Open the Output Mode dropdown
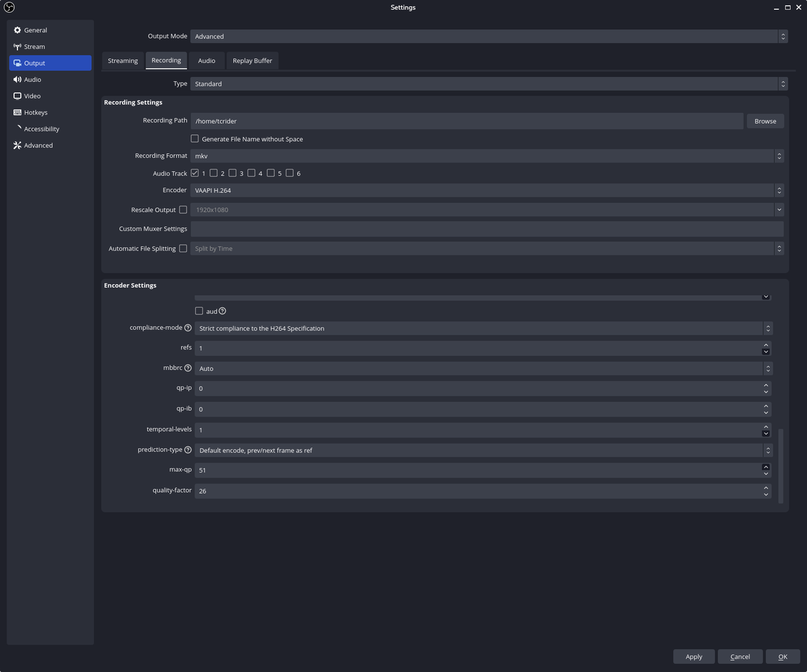 [x=489, y=36]
